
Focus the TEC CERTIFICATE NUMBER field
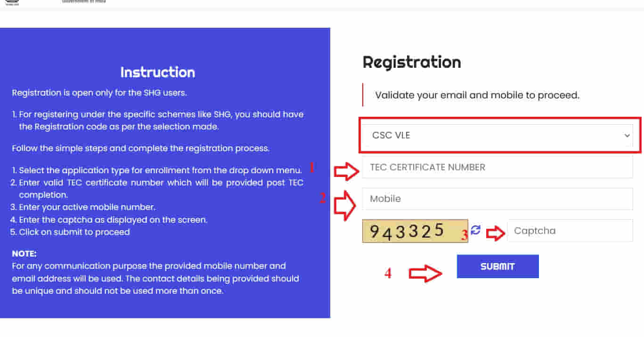(497, 167)
